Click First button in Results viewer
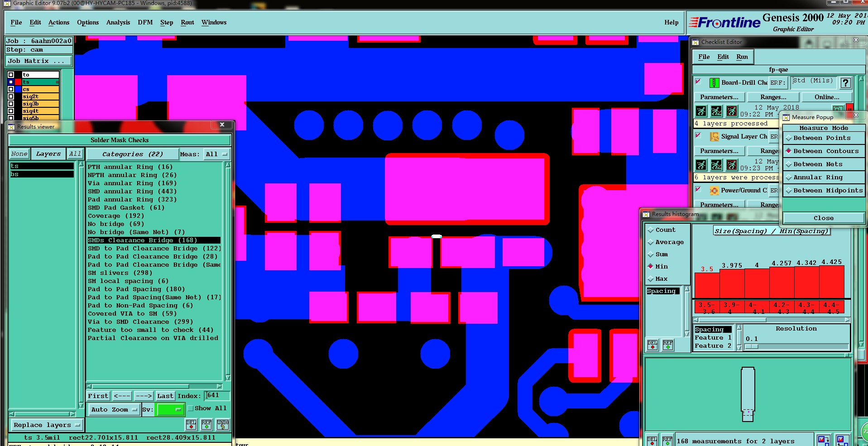 click(98, 396)
